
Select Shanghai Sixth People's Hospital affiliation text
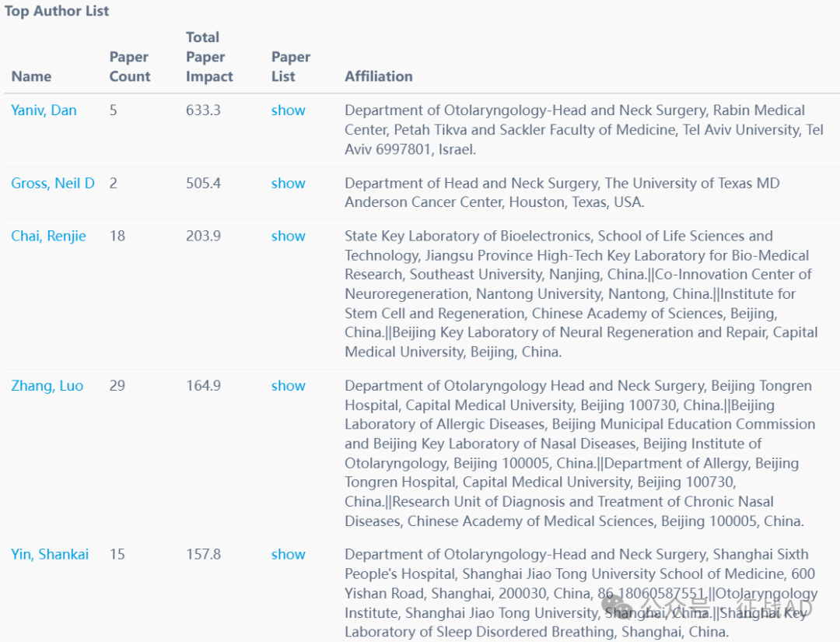(x=581, y=593)
